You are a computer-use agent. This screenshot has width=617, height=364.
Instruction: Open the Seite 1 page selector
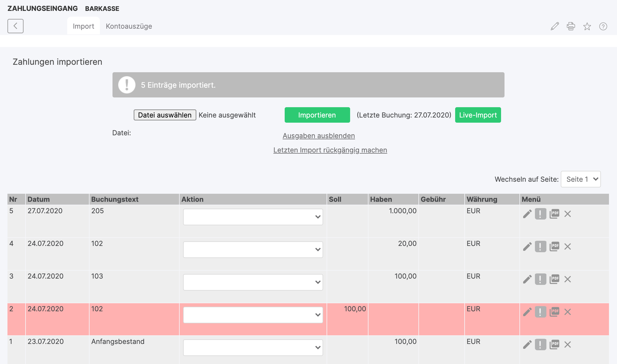coord(581,179)
